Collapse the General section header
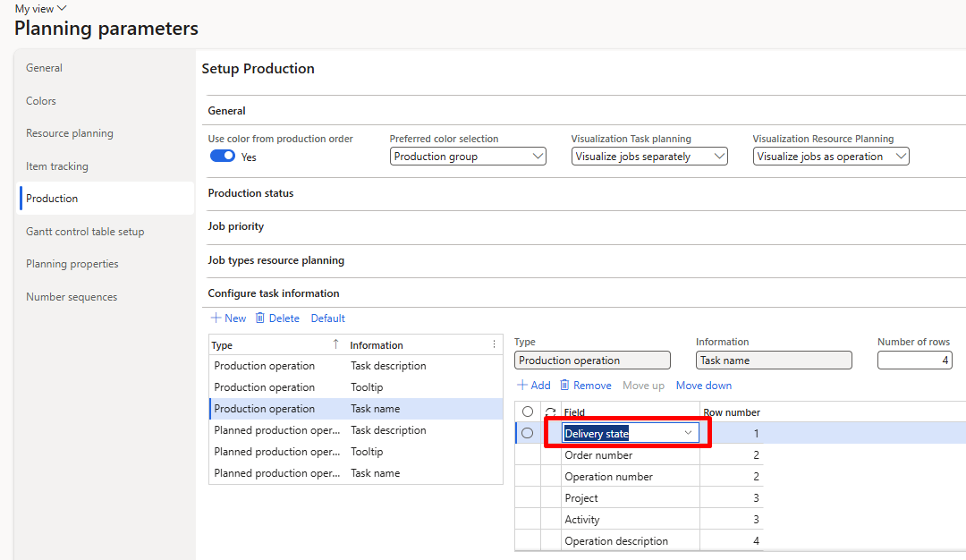The image size is (966, 560). click(x=226, y=111)
